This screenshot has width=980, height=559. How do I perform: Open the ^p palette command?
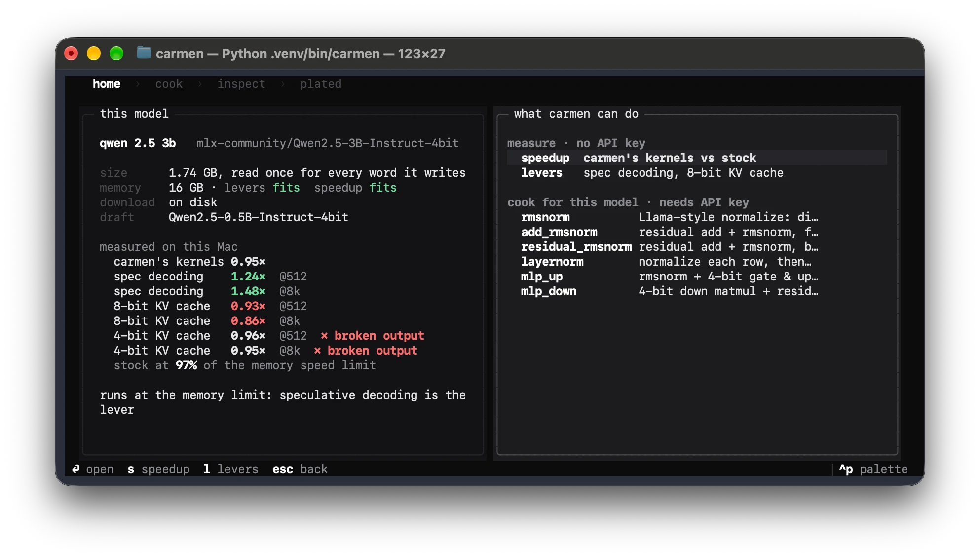873,469
